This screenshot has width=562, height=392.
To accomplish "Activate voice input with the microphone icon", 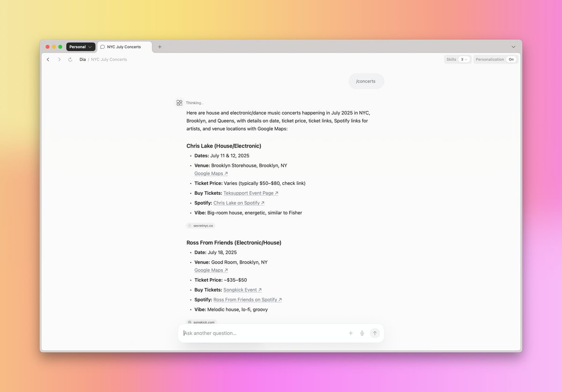I will [x=362, y=333].
